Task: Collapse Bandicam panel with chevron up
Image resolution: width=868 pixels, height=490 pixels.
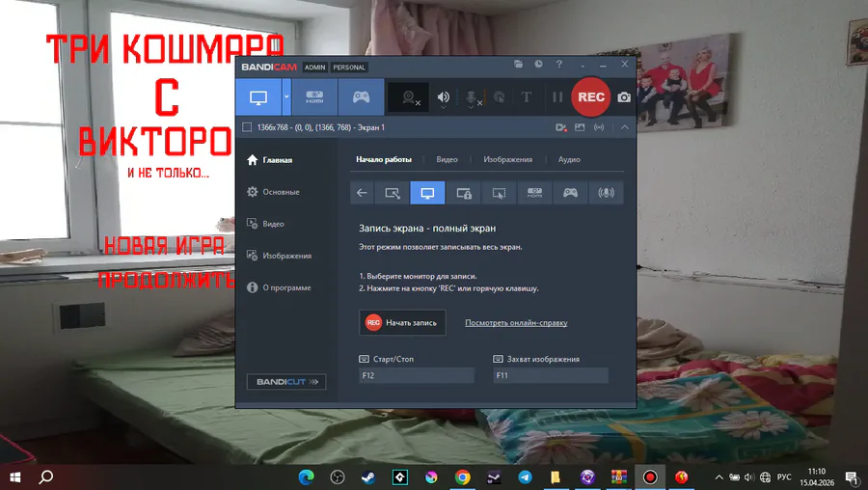Action: point(624,127)
